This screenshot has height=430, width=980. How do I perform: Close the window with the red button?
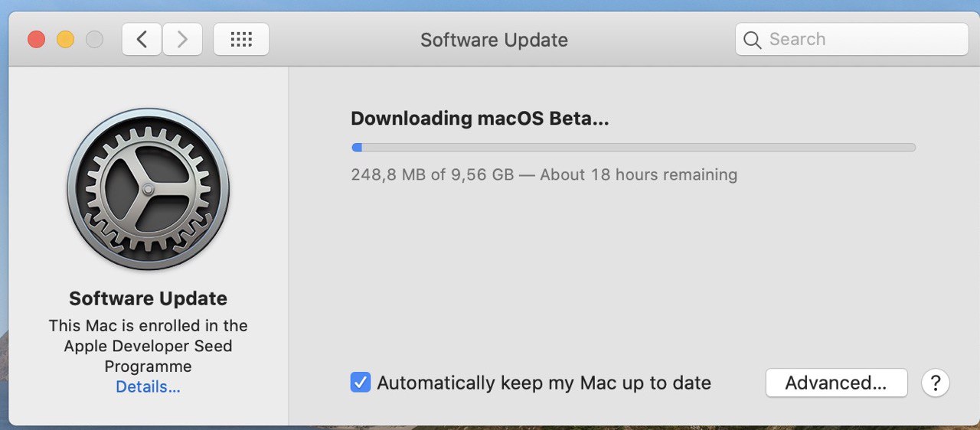click(36, 39)
